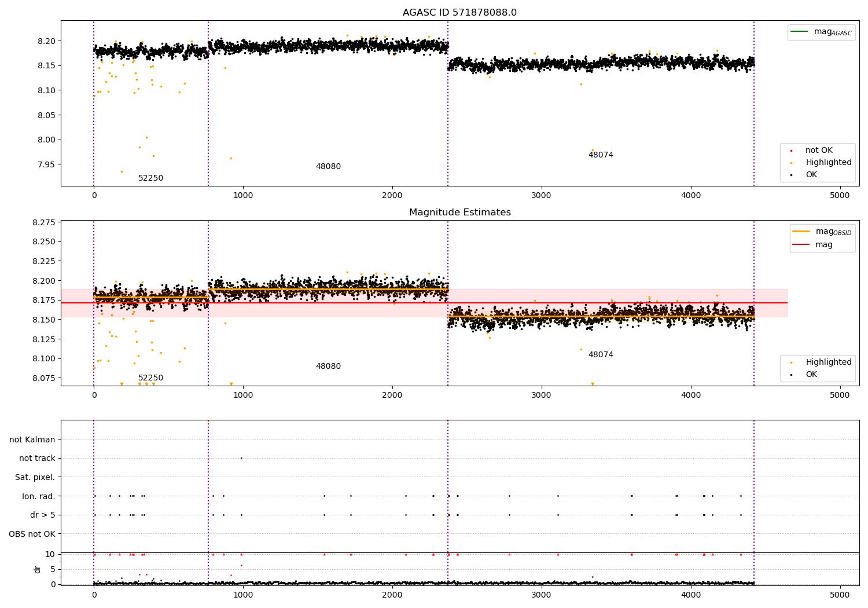The image size is (868, 608).
Task: Click x-axis tick 1000 under bottom plot
Action: point(243,595)
